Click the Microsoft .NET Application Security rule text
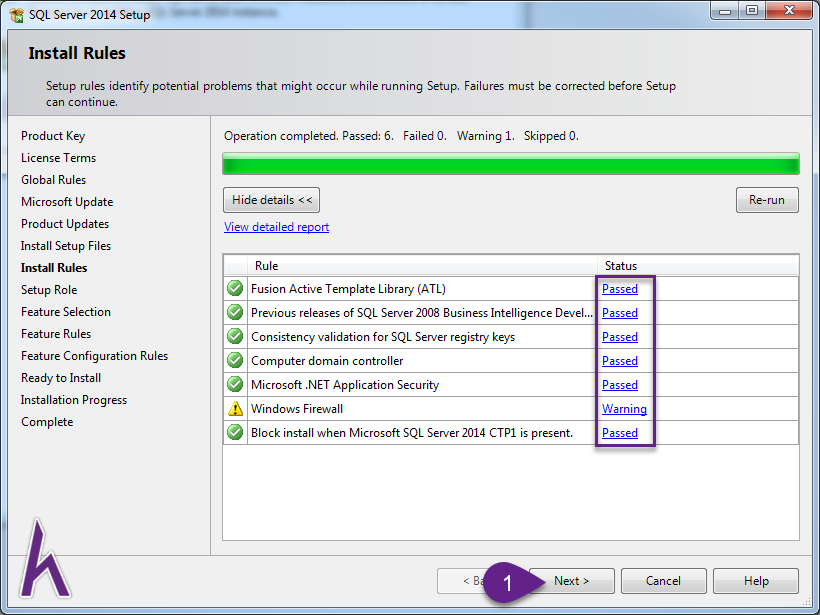 [x=345, y=385]
